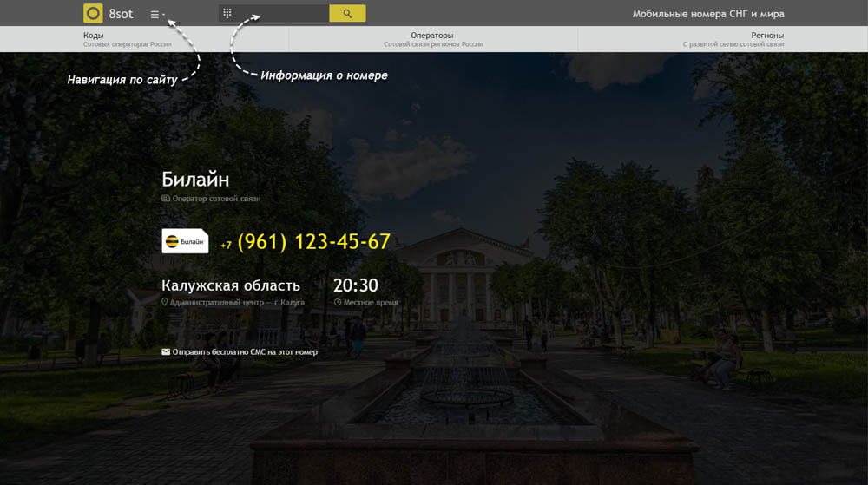Open 'Мобильные номера СНГ и мира' link
This screenshot has width=868, height=485.
(708, 14)
